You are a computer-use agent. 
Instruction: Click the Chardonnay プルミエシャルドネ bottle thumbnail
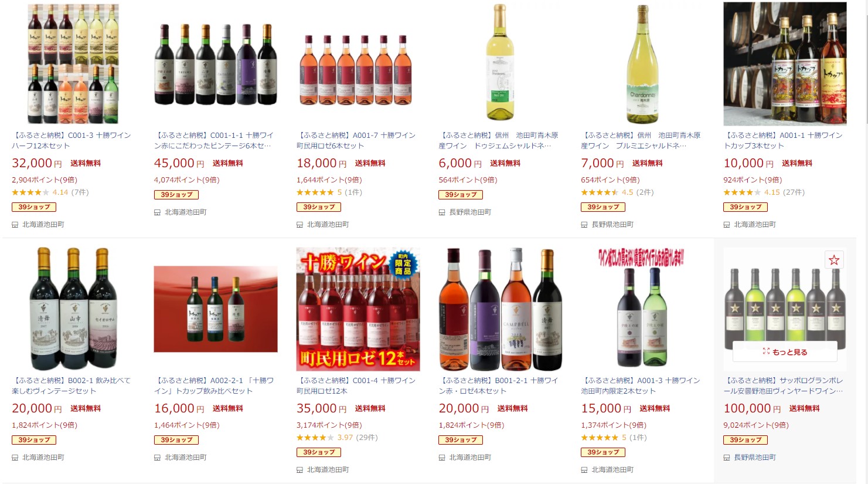(x=642, y=64)
